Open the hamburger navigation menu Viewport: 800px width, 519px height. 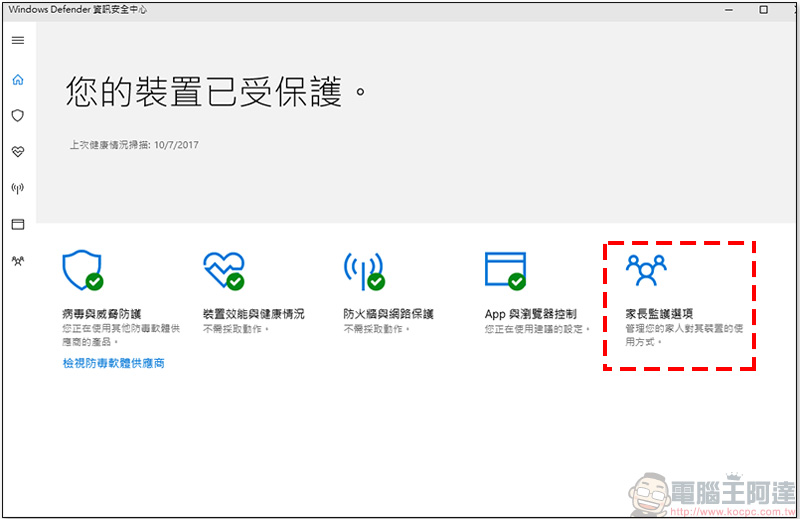click(18, 40)
